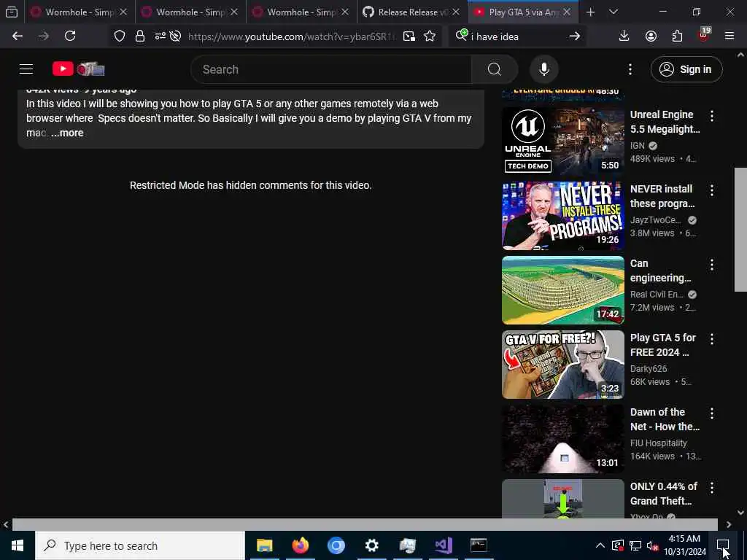Focus the YouTube Search field
747x560 pixels.
tap(331, 69)
